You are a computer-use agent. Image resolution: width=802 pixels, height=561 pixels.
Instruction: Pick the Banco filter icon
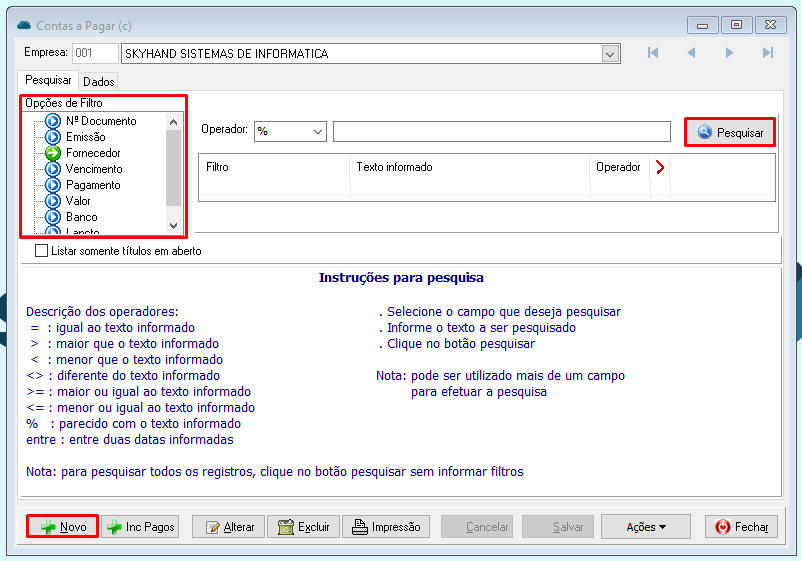[53, 217]
